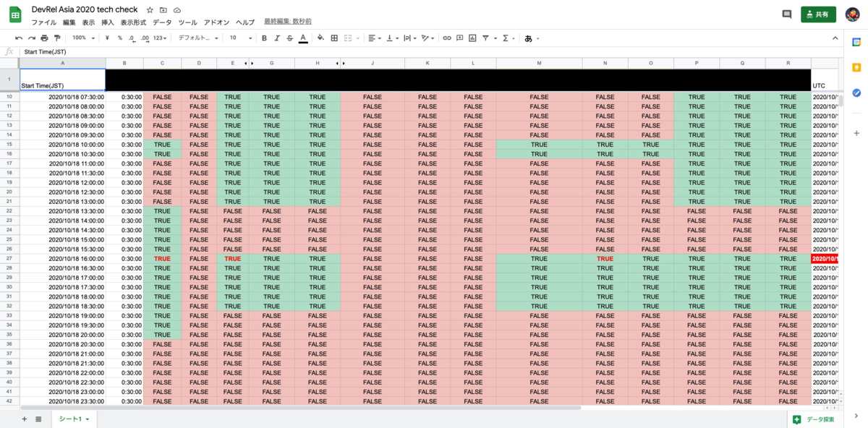The width and height of the screenshot is (868, 428).
Task: Click the merge cells icon
Action: (349, 38)
